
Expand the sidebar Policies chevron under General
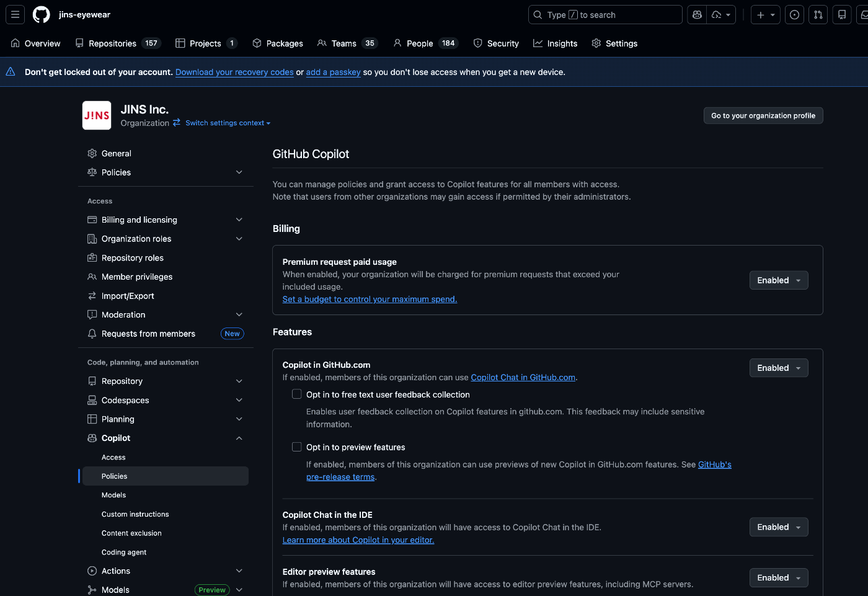pyautogui.click(x=239, y=172)
